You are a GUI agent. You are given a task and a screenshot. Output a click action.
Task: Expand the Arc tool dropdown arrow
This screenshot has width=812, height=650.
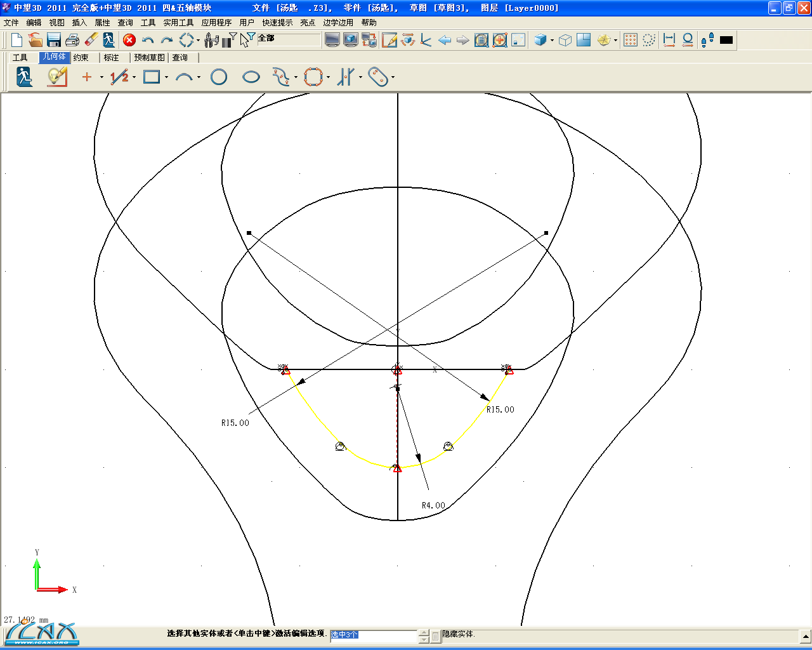(x=199, y=78)
